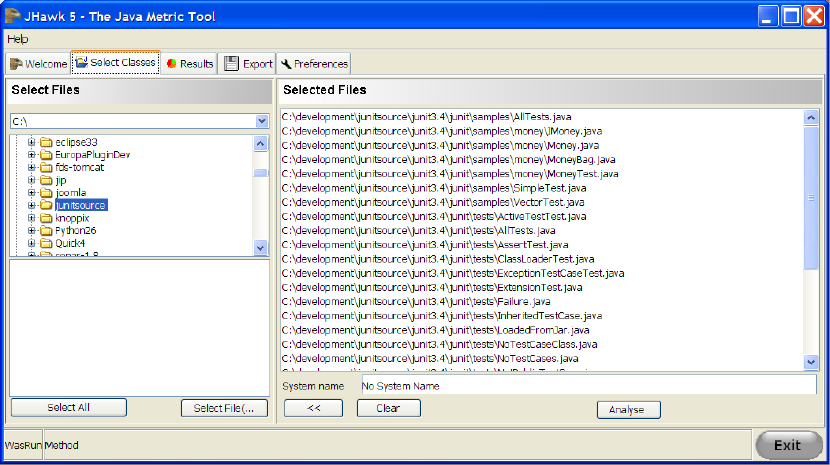Click the floppy disk Export icon

[231, 64]
